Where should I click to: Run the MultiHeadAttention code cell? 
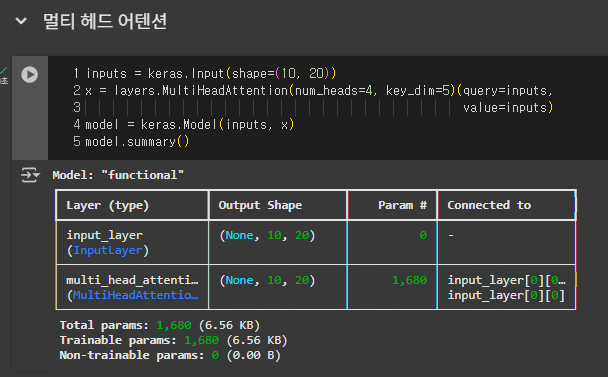(29, 74)
